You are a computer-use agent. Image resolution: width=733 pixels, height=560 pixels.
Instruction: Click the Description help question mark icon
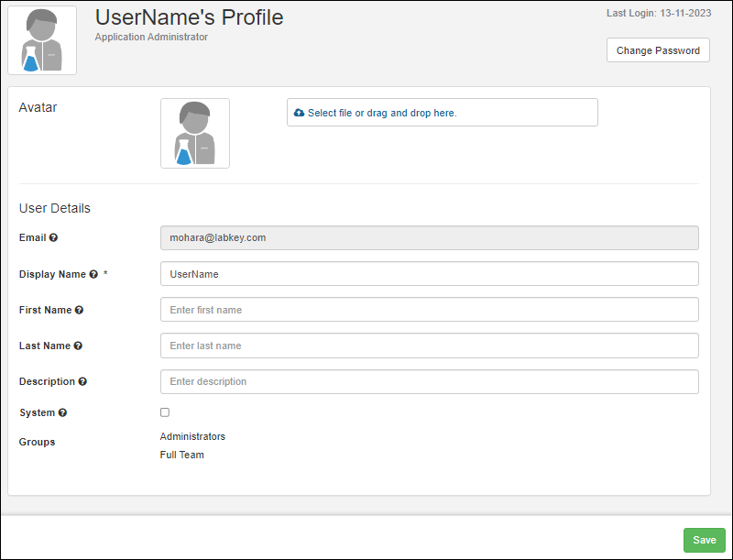[x=83, y=382]
